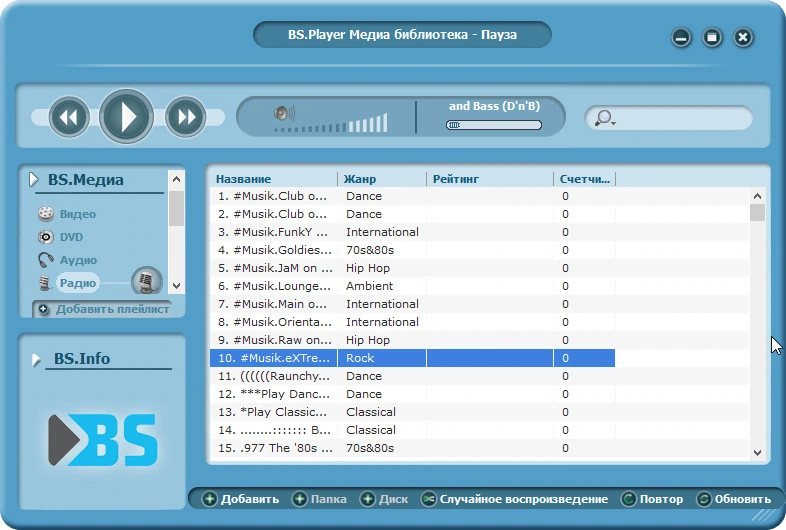The height and width of the screenshot is (530, 786).
Task: Select station 7. #Musik.Main
Action: pos(412,304)
